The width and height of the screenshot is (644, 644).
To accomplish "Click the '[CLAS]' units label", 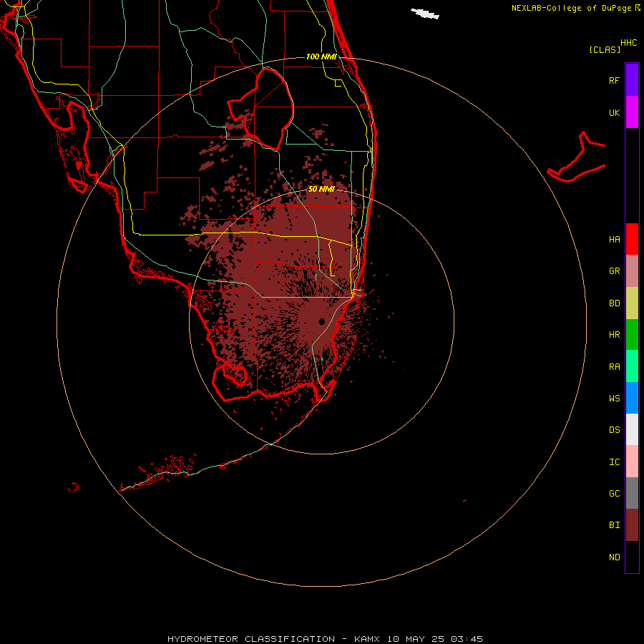I will pos(605,49).
